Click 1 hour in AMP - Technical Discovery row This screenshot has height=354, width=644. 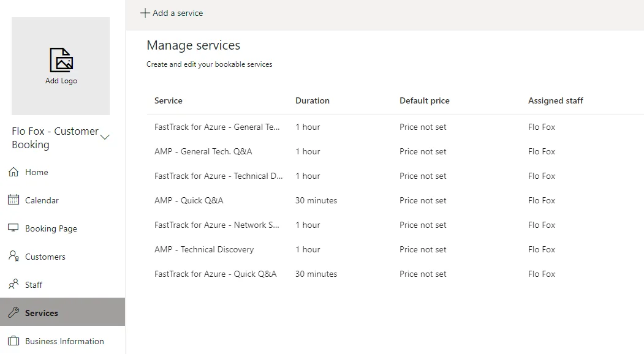click(308, 250)
